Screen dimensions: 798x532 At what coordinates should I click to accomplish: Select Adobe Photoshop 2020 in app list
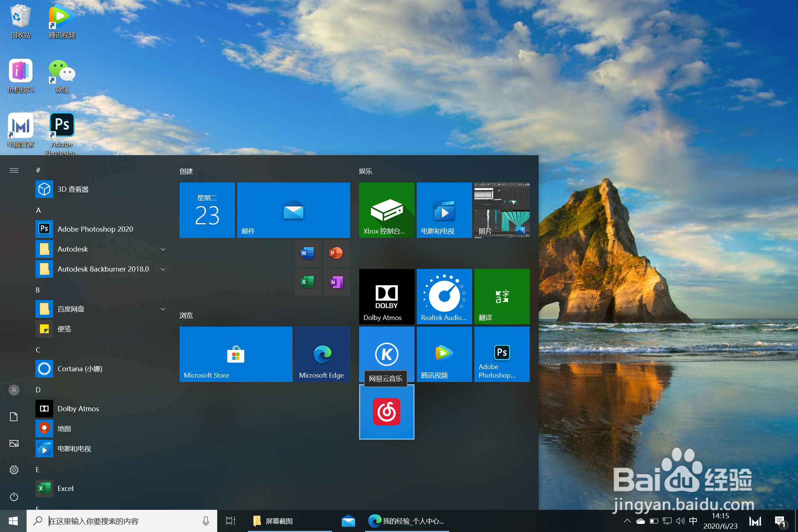(x=95, y=229)
